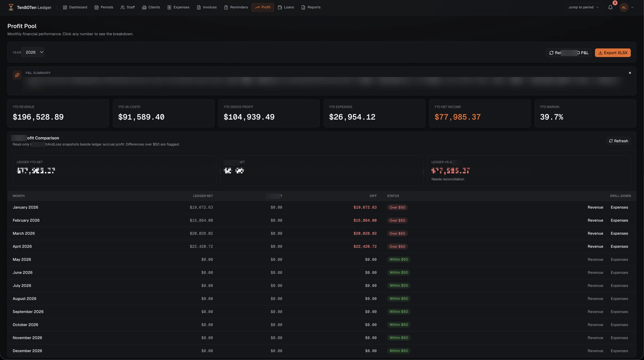The height and width of the screenshot is (360, 644).
Task: Click the Ledger Net column header
Action: (203, 196)
